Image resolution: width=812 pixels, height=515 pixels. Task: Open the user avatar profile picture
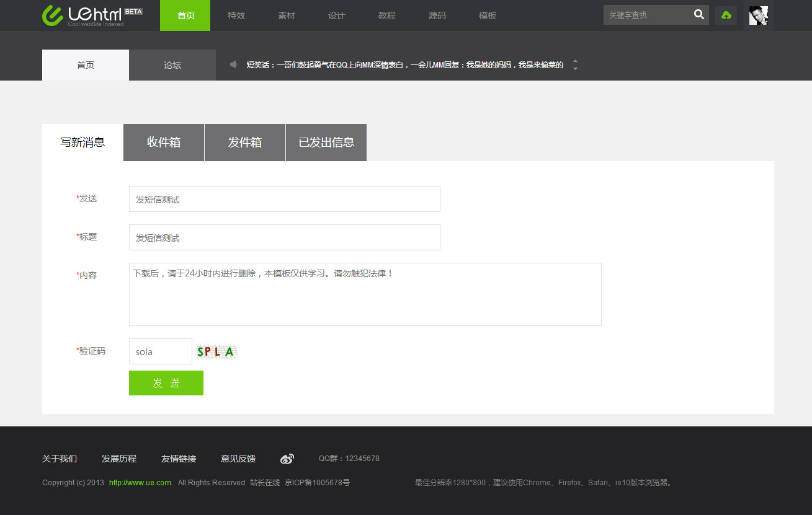coord(758,15)
